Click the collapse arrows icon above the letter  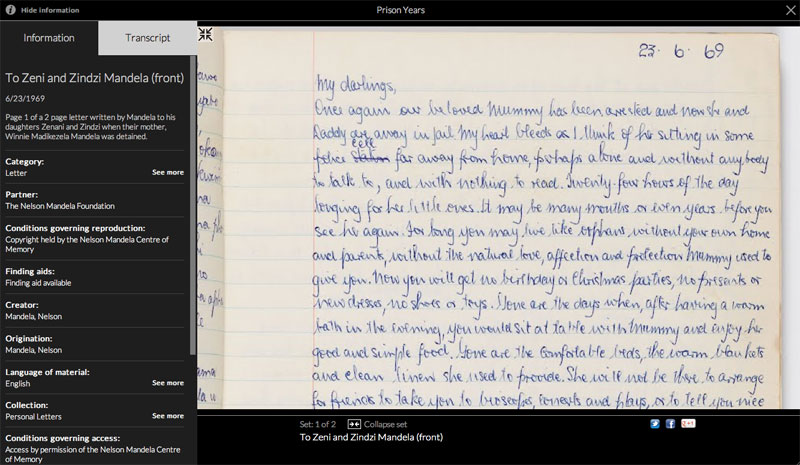206,34
